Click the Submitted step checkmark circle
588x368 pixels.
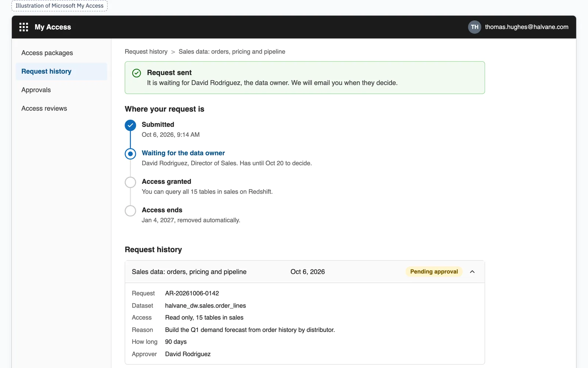click(130, 125)
